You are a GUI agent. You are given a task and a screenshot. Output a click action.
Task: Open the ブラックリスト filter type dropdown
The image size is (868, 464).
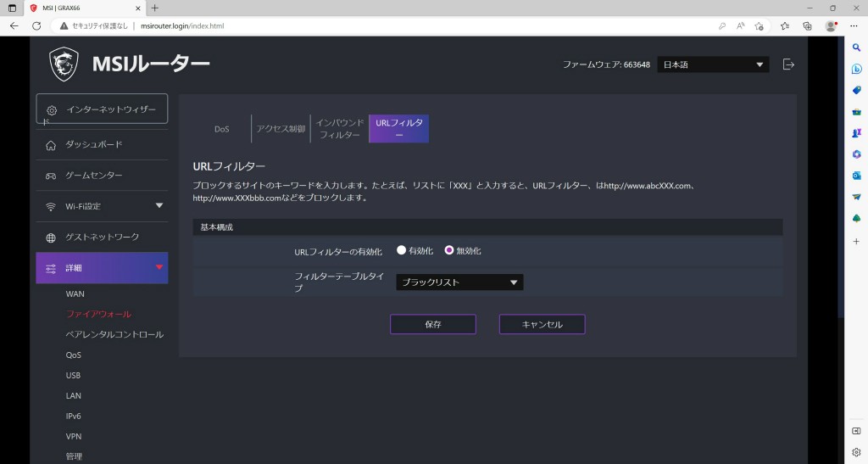tap(459, 282)
